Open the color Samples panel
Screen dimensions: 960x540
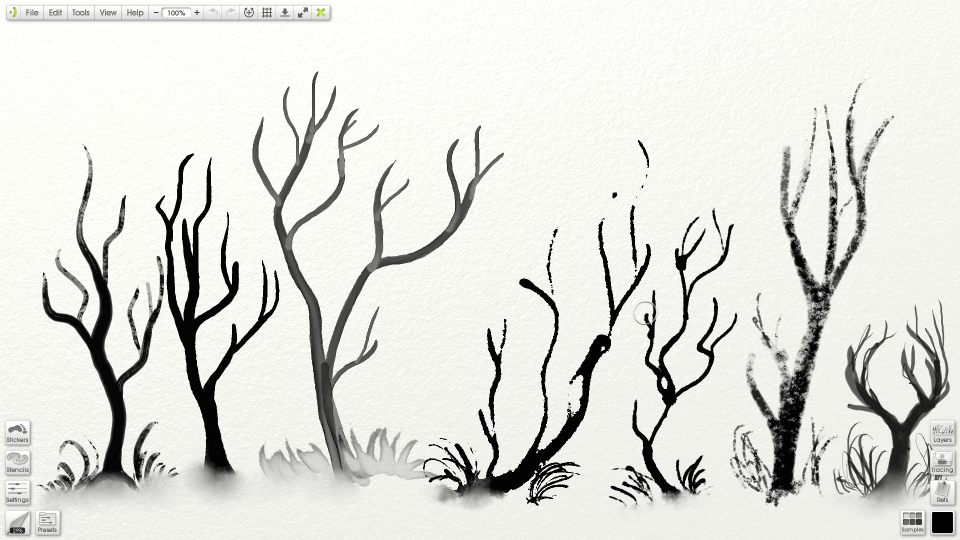[912, 522]
